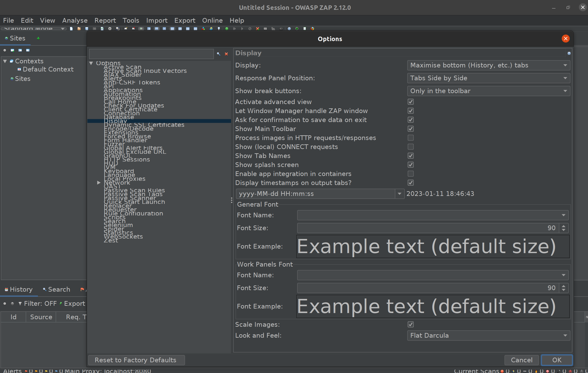Toggle the HUD using the lightbulb icon
The image size is (588, 373).
click(x=219, y=29)
